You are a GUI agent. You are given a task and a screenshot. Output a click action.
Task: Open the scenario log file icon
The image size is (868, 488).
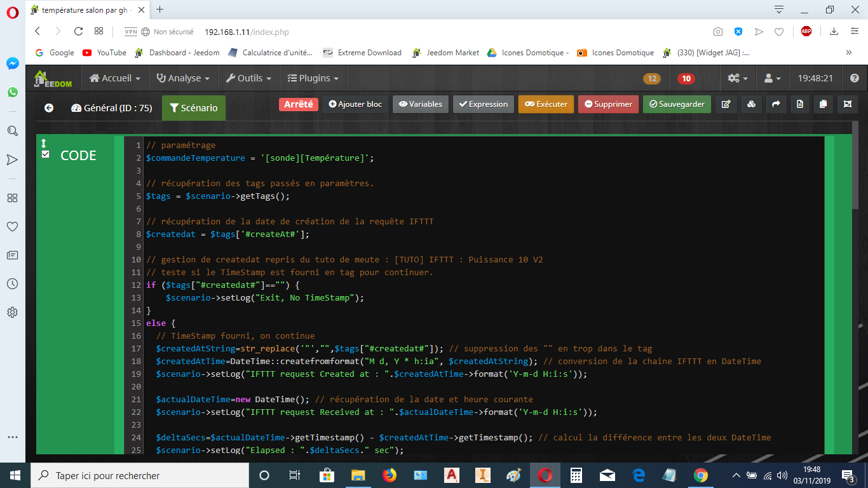[x=800, y=104]
